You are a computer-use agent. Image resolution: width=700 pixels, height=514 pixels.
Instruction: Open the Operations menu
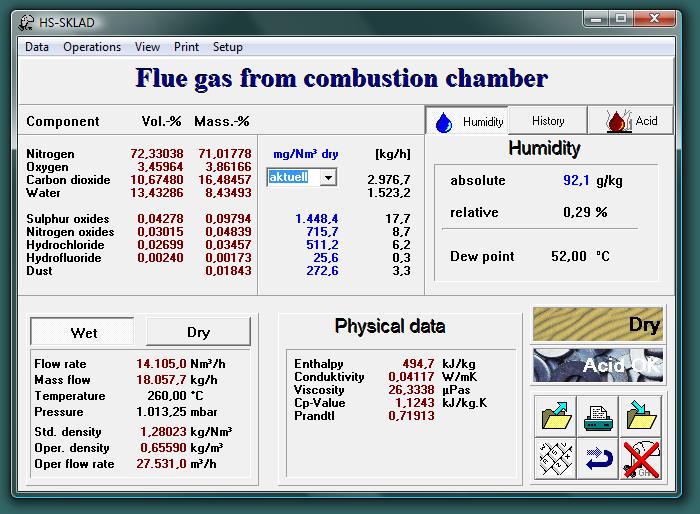click(92, 47)
